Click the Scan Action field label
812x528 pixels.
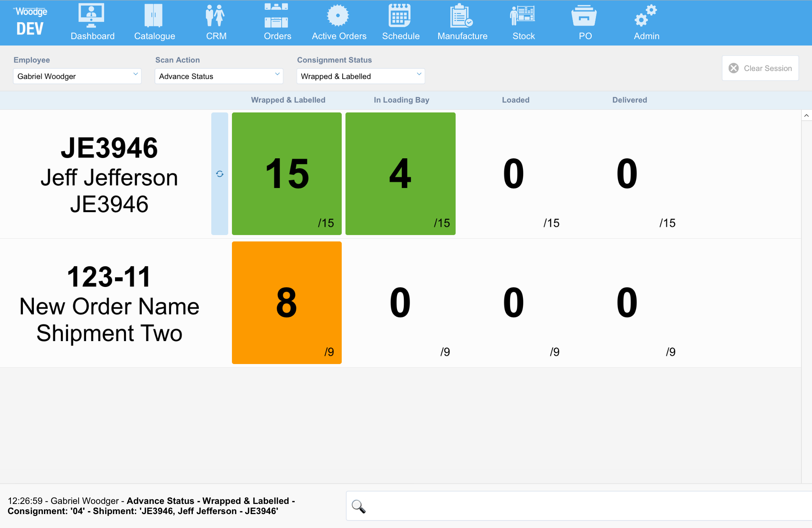177,60
